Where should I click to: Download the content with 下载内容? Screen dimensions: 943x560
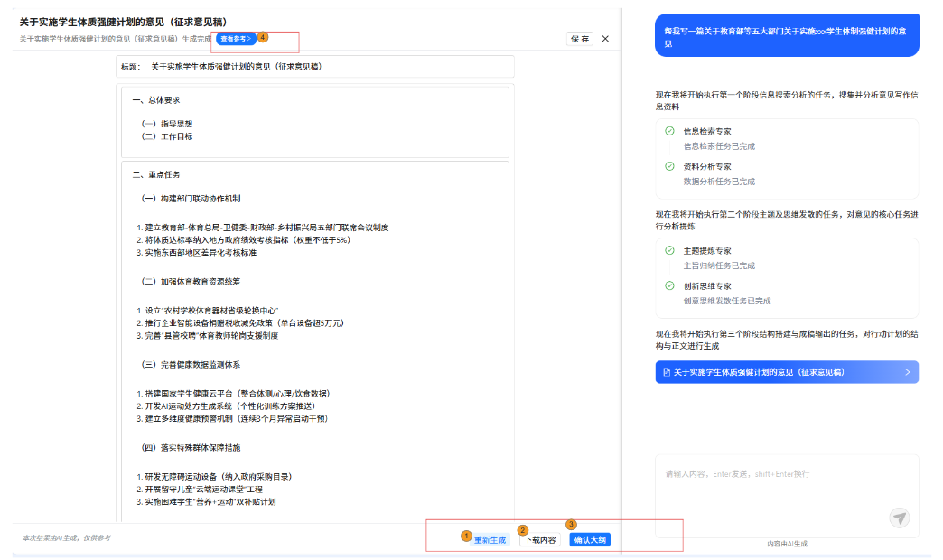pos(538,540)
